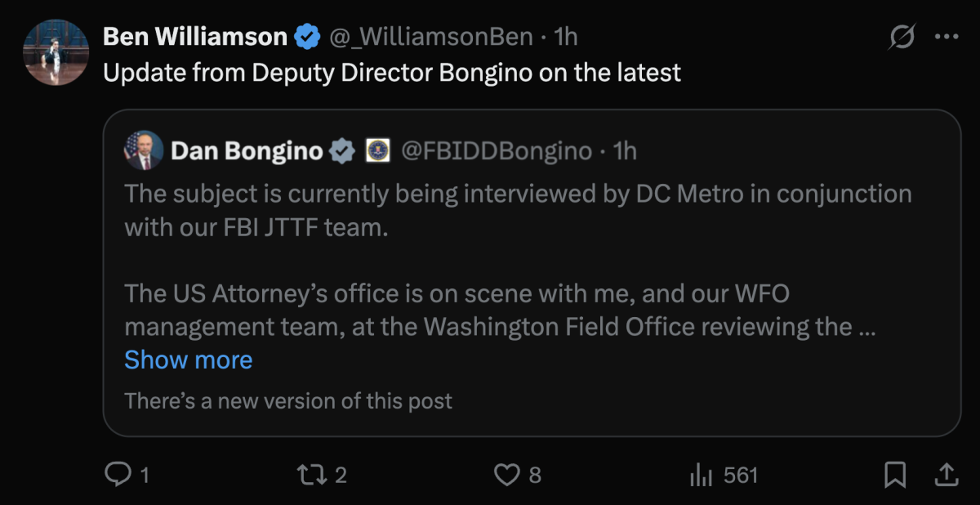
Task: Open Dan Bongino's avatar in quoted post
Action: (144, 150)
